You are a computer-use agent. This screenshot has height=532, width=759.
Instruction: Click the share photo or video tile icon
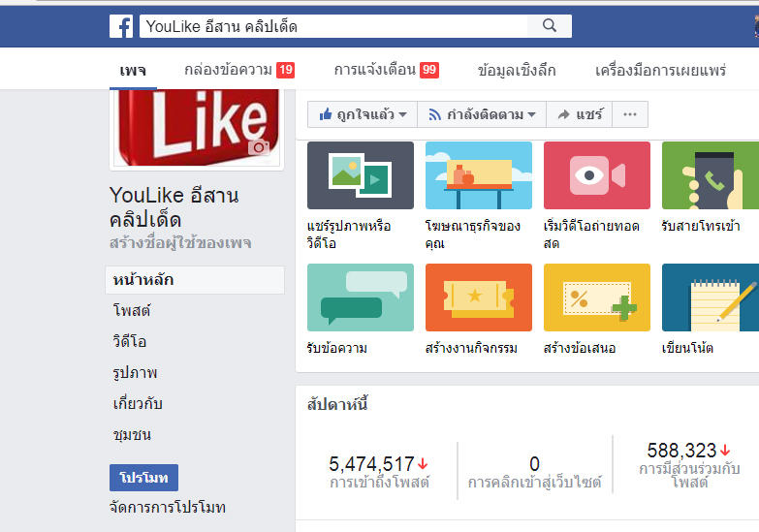click(x=361, y=175)
